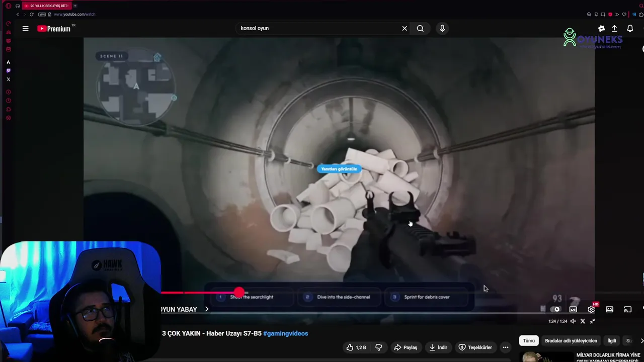The height and width of the screenshot is (362, 644).
Task: Choose option 2 'Dive into the side-channel'
Action: (338, 297)
